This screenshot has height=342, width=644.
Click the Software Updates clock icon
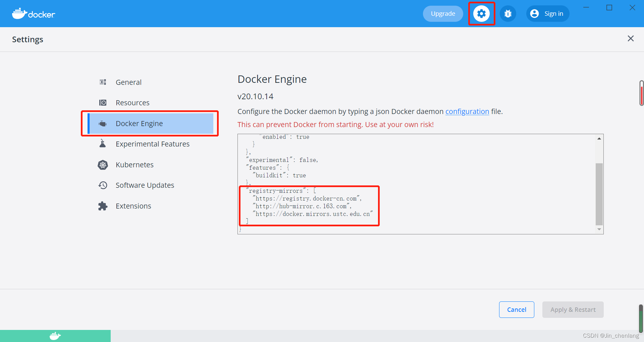103,185
